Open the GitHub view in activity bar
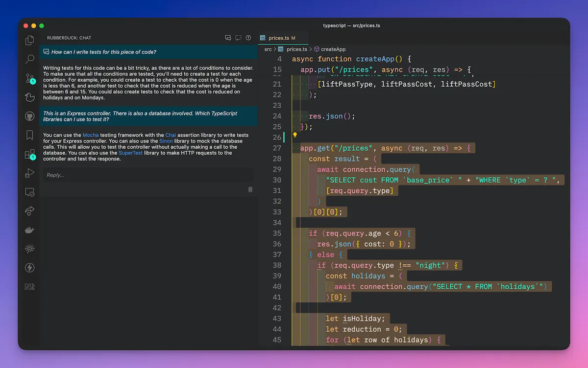This screenshot has height=368, width=588. point(30,116)
